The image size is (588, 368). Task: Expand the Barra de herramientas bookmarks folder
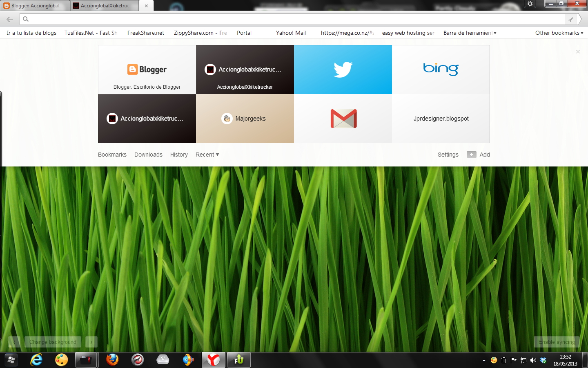click(470, 33)
